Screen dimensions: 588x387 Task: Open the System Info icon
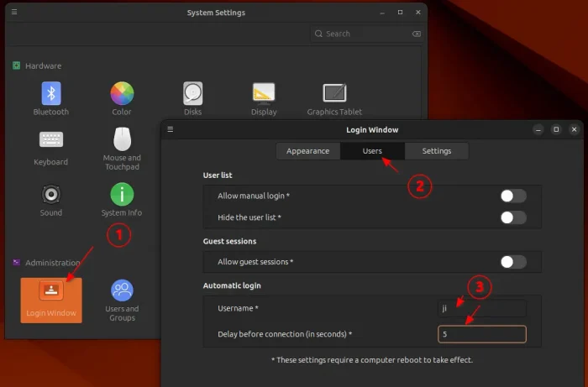coord(122,195)
